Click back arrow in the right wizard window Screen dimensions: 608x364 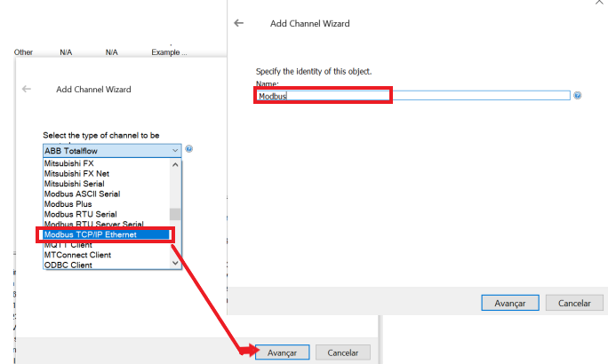pyautogui.click(x=238, y=23)
